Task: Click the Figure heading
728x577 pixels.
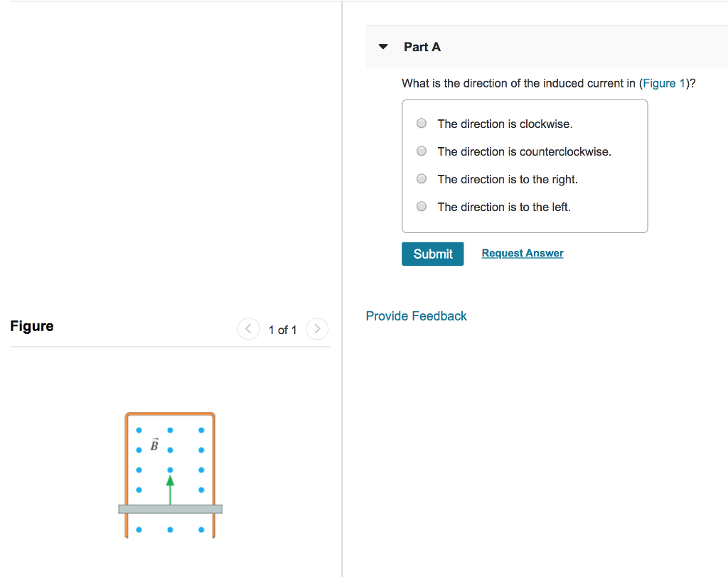Action: [x=31, y=326]
